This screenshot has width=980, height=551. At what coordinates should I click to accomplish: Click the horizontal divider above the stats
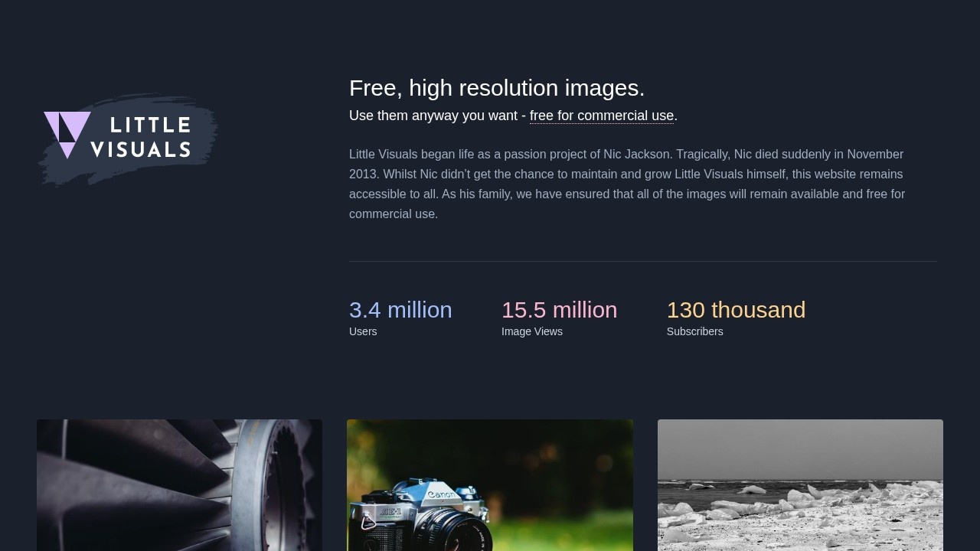[643, 262]
